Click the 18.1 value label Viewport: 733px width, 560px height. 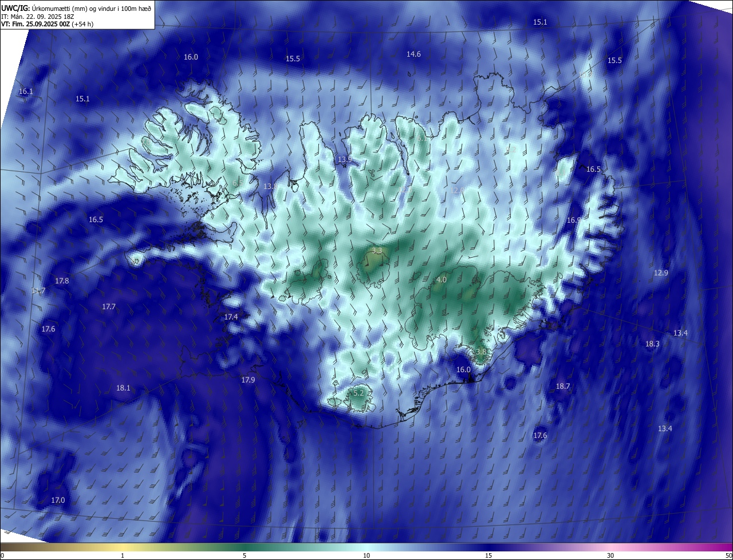(x=123, y=388)
